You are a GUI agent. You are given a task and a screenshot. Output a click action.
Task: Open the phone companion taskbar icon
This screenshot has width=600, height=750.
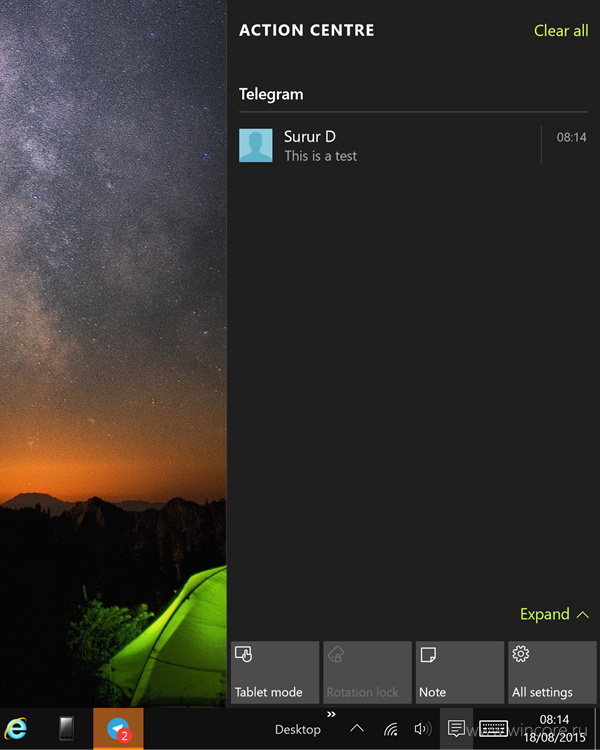point(67,728)
